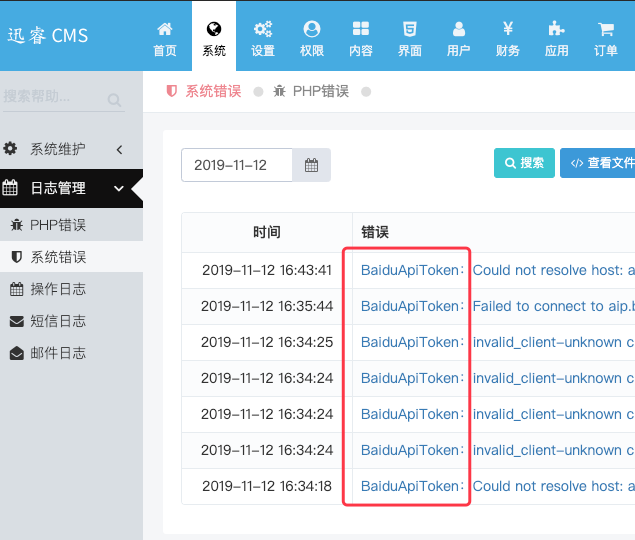This screenshot has width=635, height=540.
Task: Click calendar icon beside 操作日志
Action: [17, 289]
